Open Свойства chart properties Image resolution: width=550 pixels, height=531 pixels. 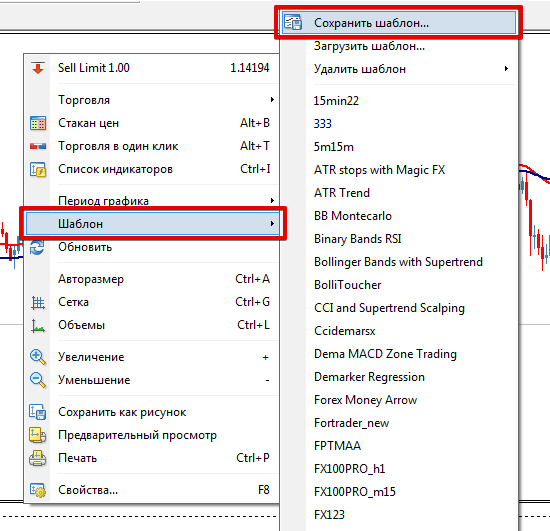151,490
